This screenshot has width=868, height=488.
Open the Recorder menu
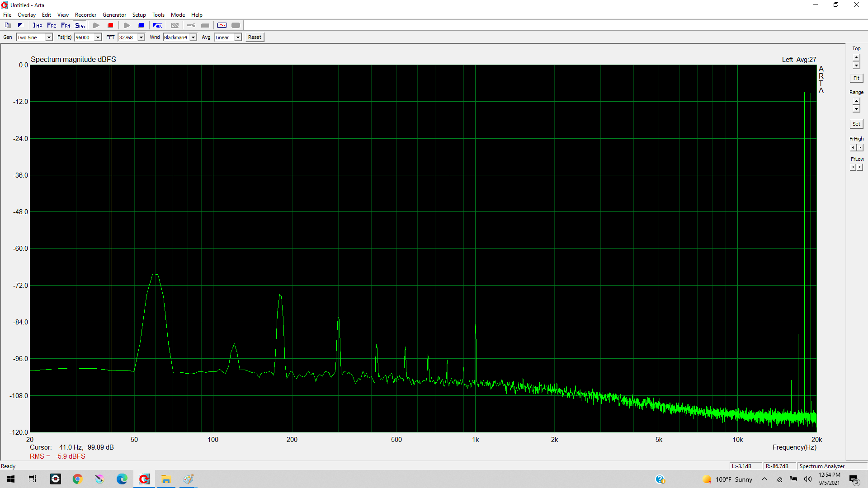tap(85, 15)
